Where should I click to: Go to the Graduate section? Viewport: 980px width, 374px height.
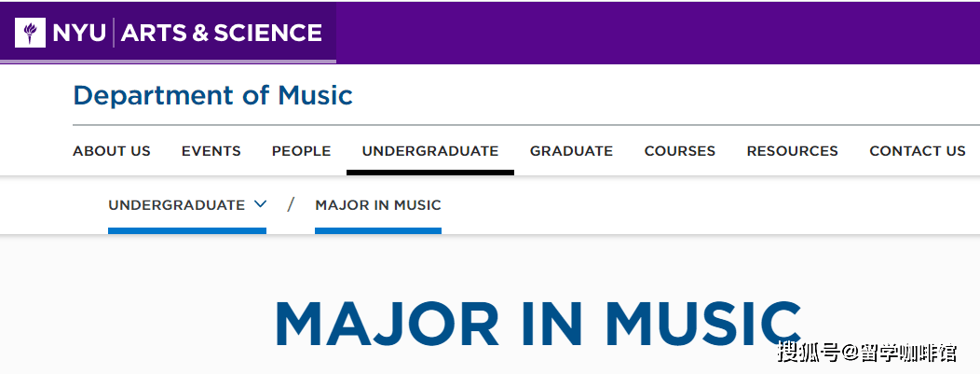point(571,151)
